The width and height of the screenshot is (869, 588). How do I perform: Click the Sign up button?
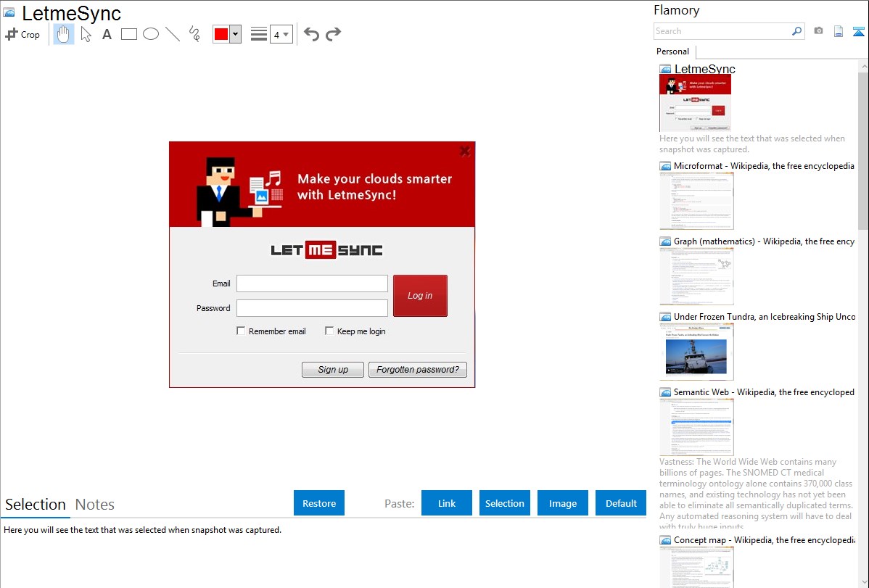(333, 370)
